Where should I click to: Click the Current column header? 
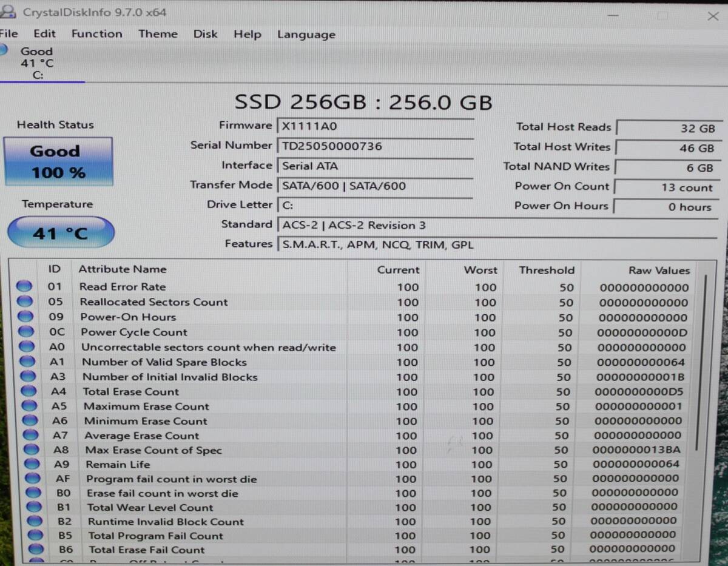click(398, 269)
